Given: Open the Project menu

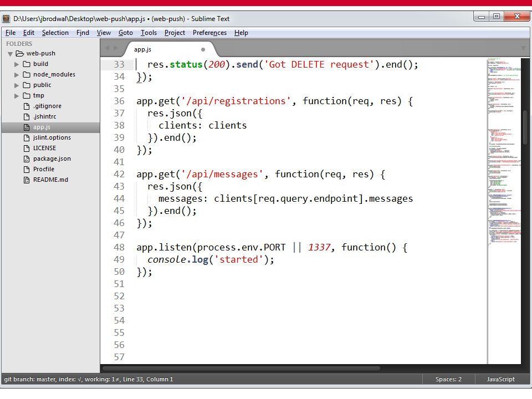Looking at the screenshot, I should (175, 33).
